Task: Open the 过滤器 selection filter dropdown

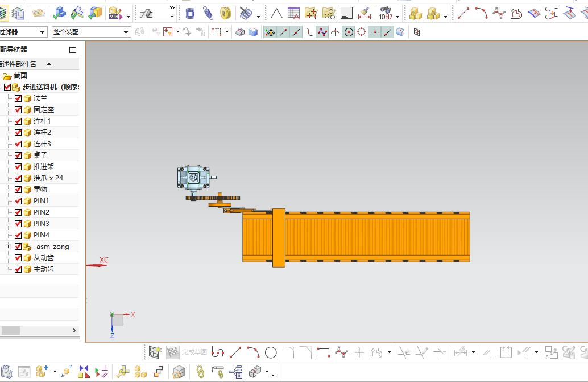Action: tap(23, 32)
